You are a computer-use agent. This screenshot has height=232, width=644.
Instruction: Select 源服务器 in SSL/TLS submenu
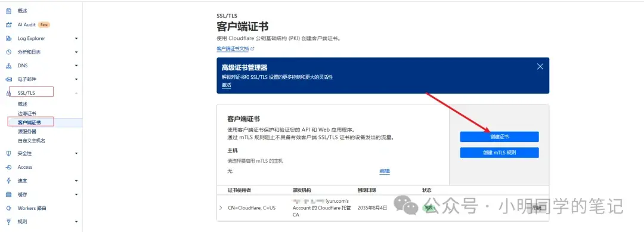pos(27,131)
